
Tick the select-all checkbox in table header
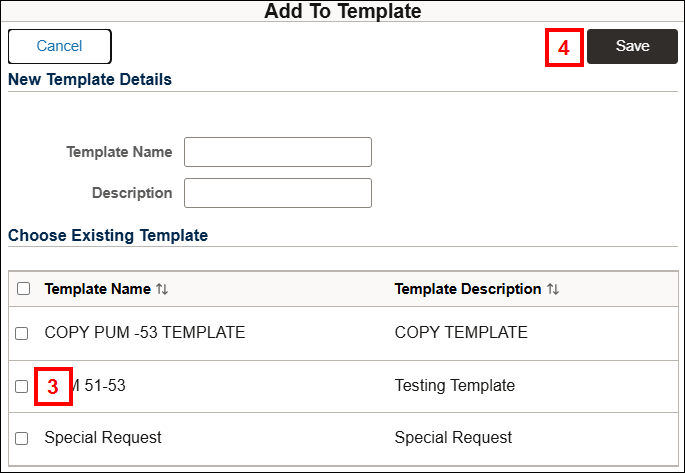coord(23,289)
